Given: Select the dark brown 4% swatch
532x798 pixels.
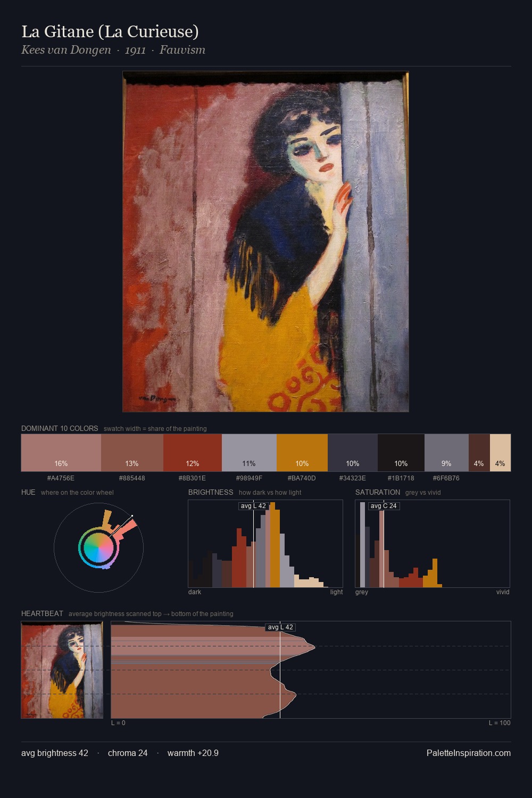Looking at the screenshot, I should click(479, 453).
